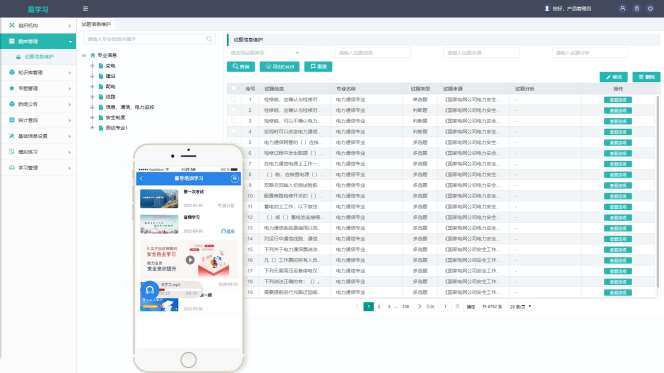The height and width of the screenshot is (373, 664).
Task: Click the question source input field
Action: [481, 52]
